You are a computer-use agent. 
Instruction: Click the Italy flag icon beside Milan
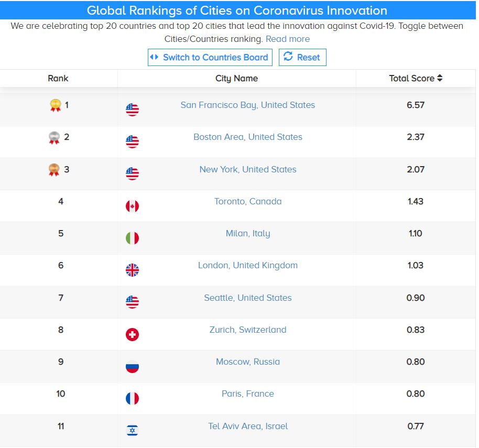133,238
